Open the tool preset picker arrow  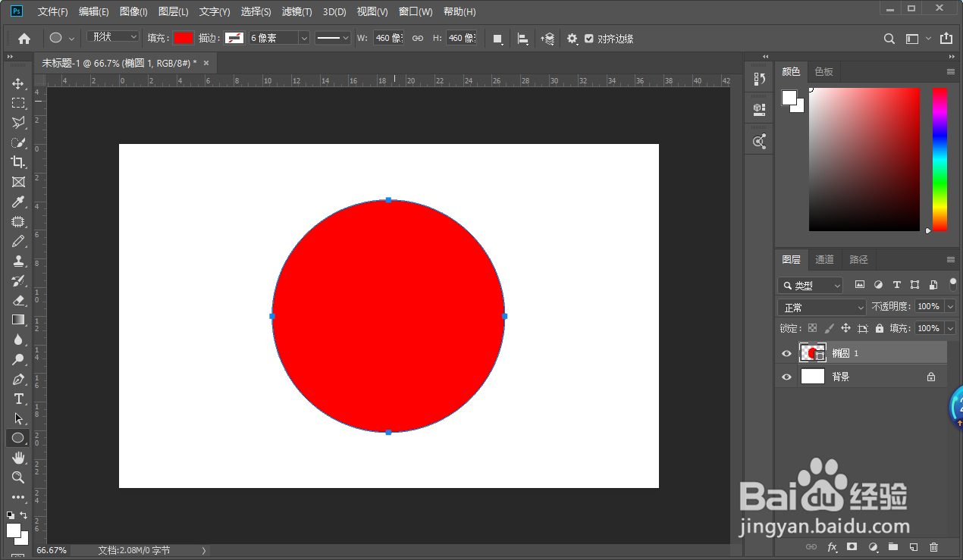[x=71, y=38]
